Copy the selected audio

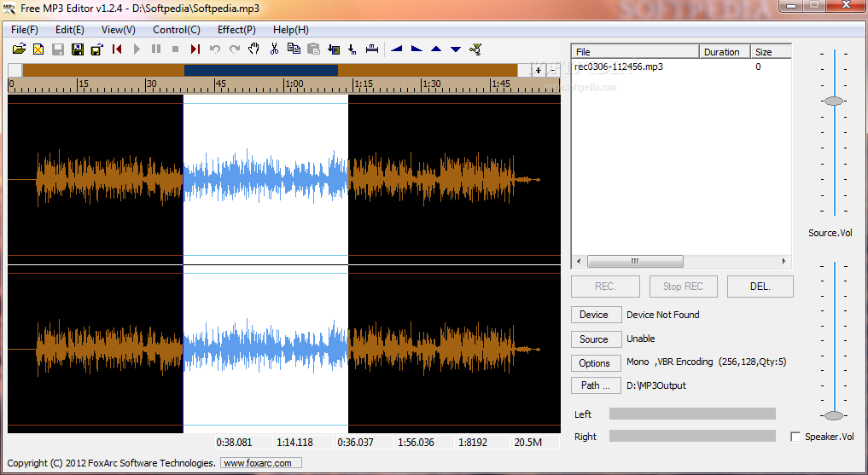pyautogui.click(x=294, y=49)
